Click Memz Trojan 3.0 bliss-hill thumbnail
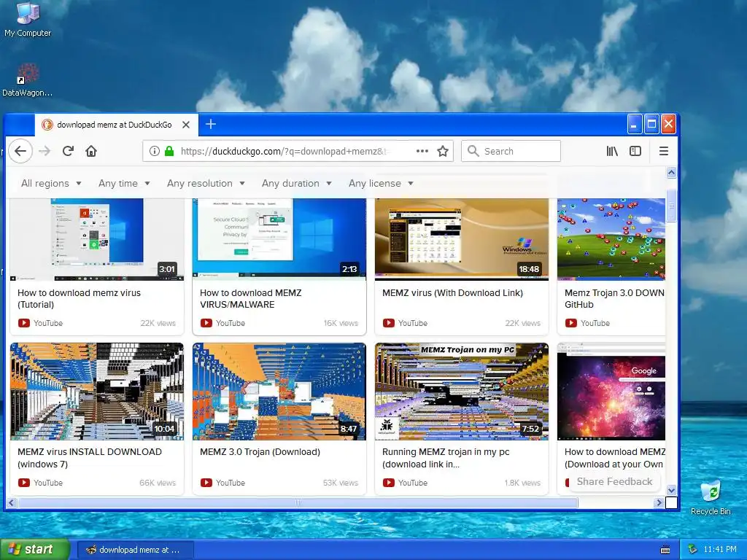The image size is (747, 560). click(x=611, y=239)
